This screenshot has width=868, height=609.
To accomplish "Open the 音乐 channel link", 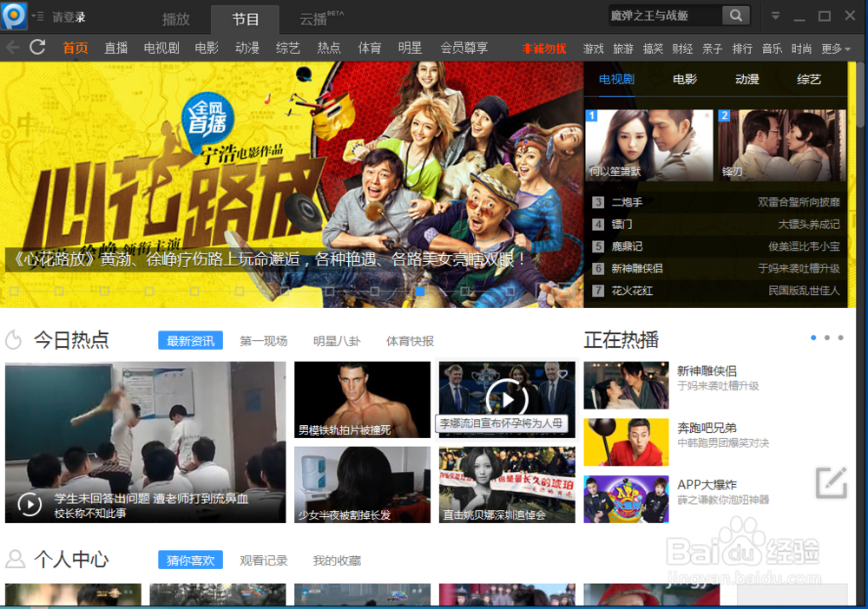I will pos(772,49).
